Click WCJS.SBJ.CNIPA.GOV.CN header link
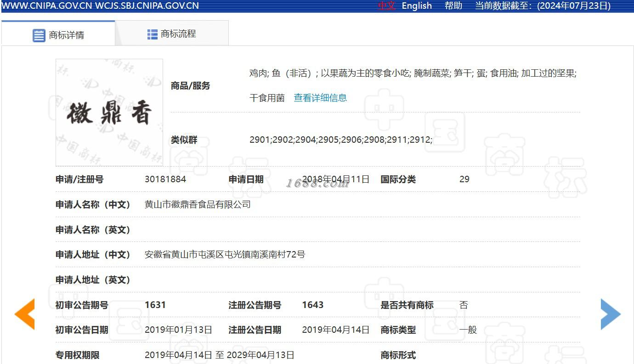The image size is (634, 364). [x=147, y=6]
